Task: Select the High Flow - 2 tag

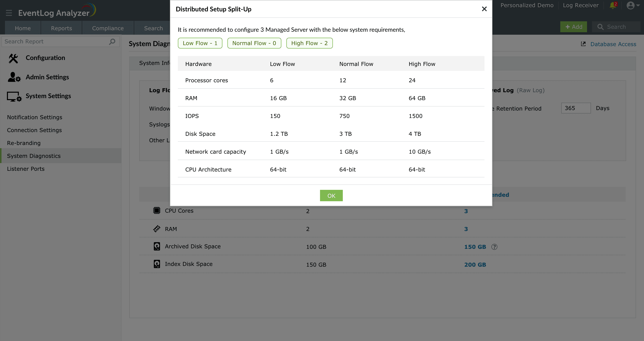Action: (309, 43)
